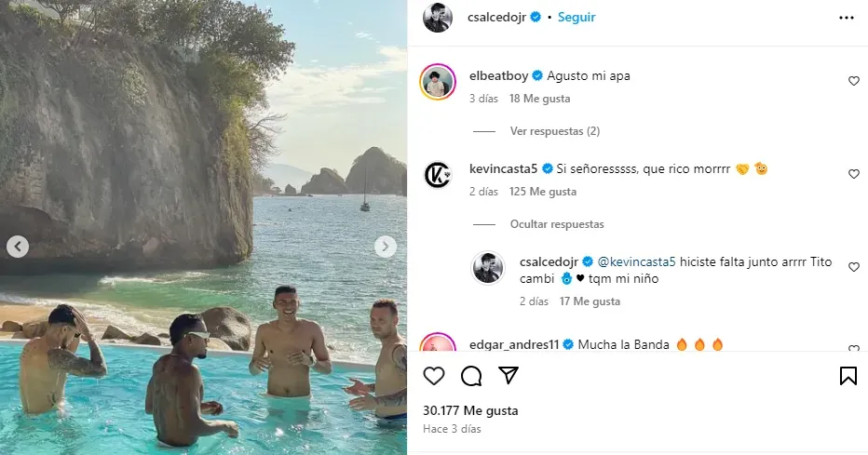This screenshot has height=455, width=868.
Task: Like elbeatboy's comment
Action: click(853, 82)
